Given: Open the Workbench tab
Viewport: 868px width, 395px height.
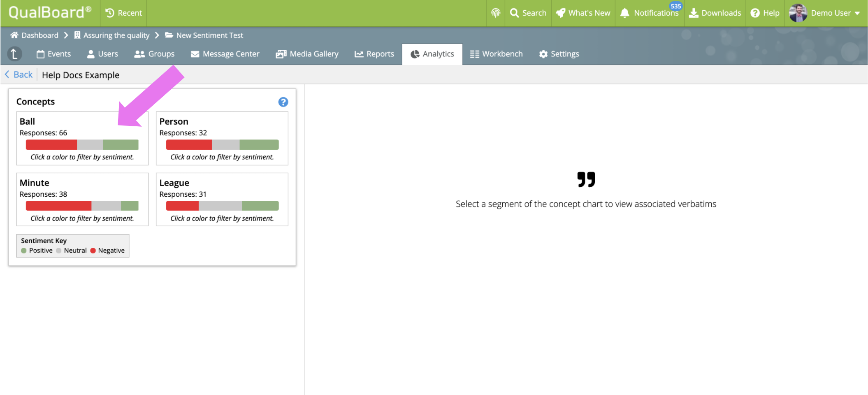Looking at the screenshot, I should tap(497, 54).
